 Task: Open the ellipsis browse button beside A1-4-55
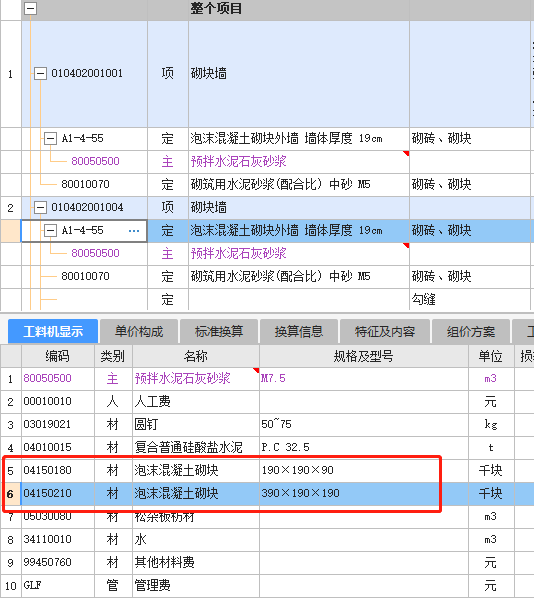coord(134,231)
